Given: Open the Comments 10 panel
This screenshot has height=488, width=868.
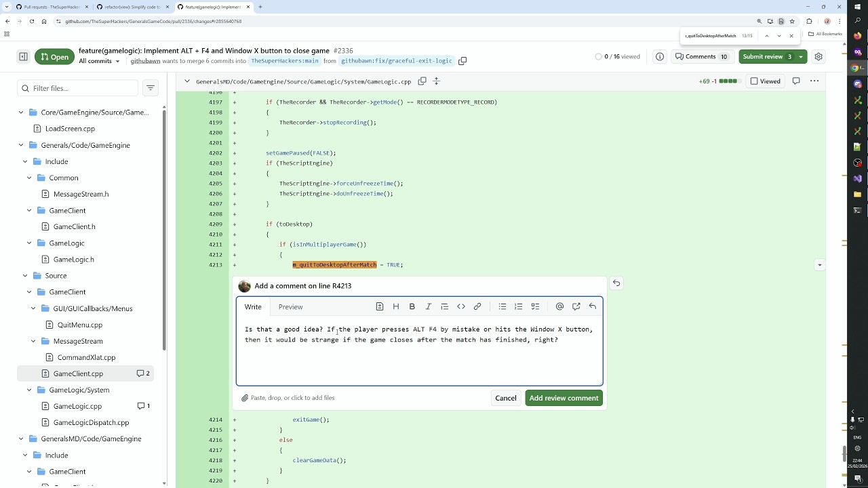Looking at the screenshot, I should pos(702,57).
